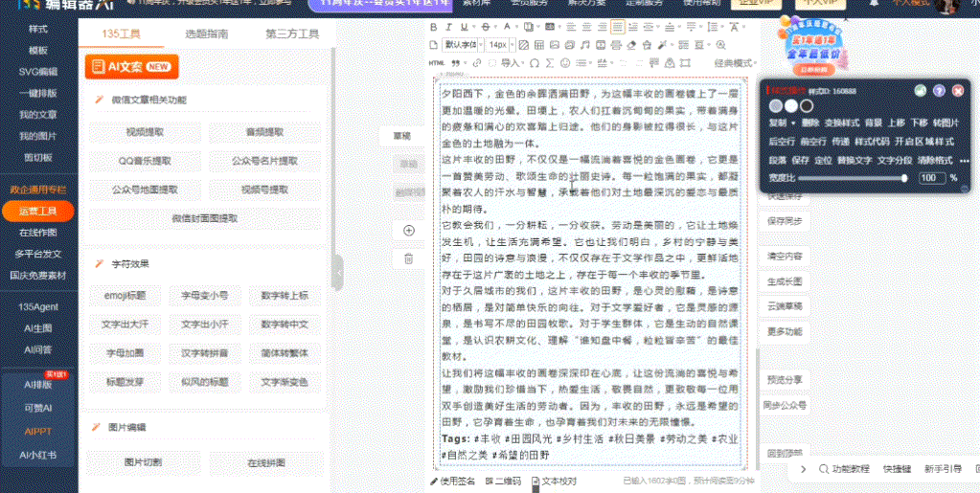Open the default font family dropdown

[461, 45]
